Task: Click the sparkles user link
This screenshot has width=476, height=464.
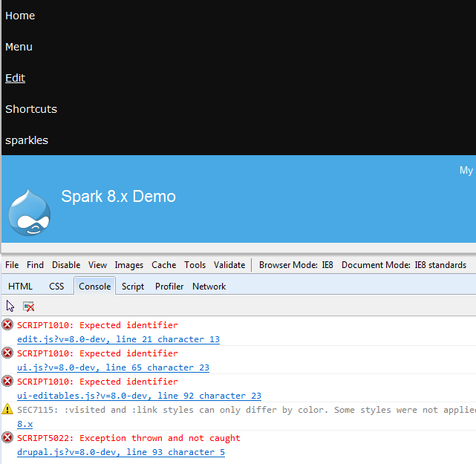Action: (x=27, y=140)
